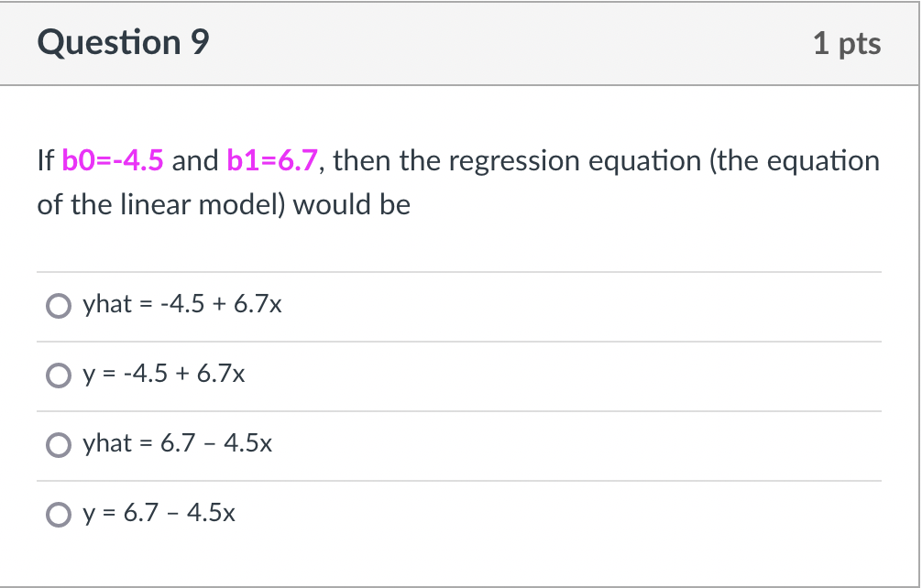Select the radio button for y = -4.5 + 6.7x

point(59,375)
